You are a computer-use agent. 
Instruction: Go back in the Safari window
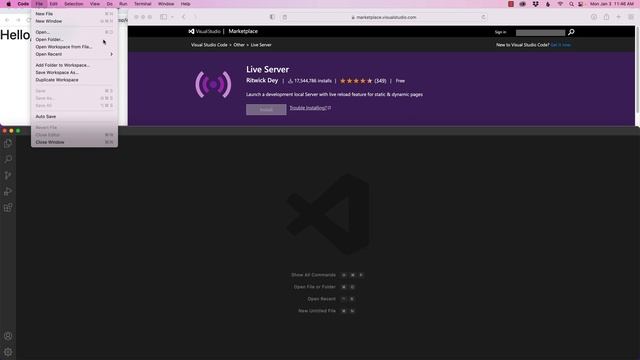coord(184,17)
